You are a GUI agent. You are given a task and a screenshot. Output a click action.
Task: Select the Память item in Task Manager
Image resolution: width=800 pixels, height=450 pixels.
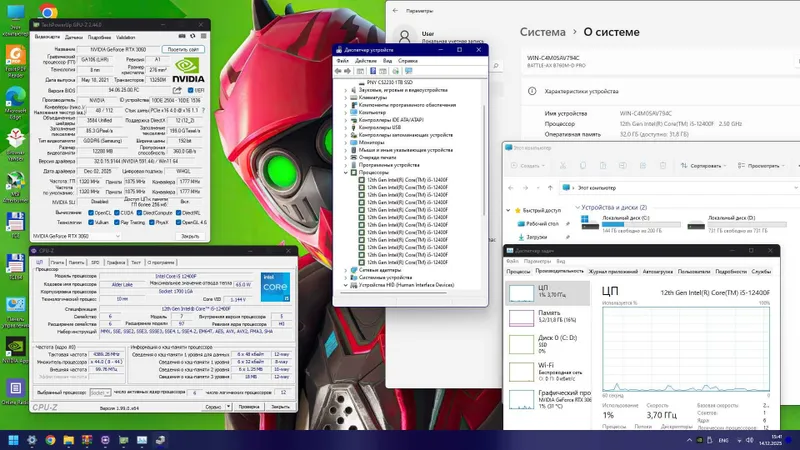tap(548, 317)
